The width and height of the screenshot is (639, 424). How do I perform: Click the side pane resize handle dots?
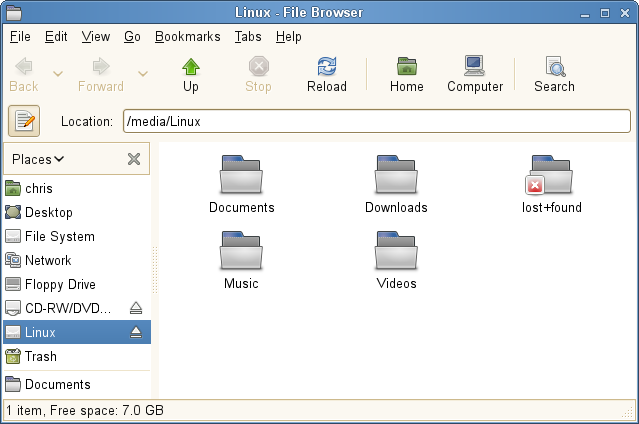pyautogui.click(x=155, y=270)
